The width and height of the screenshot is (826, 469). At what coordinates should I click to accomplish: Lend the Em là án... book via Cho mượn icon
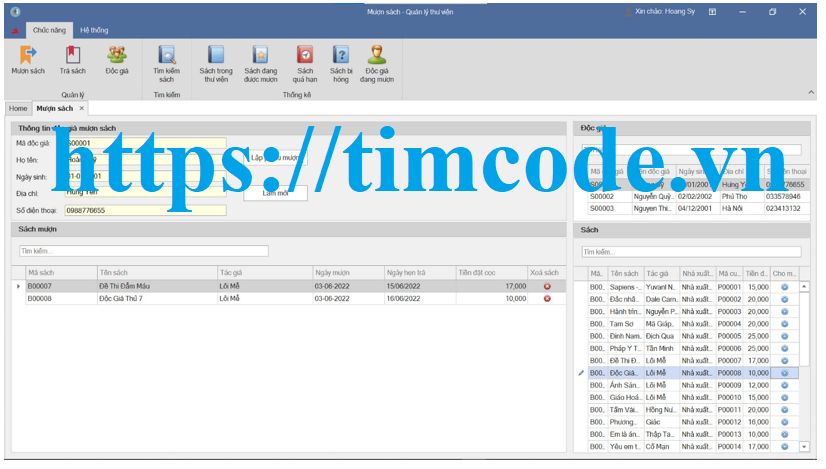click(784, 434)
